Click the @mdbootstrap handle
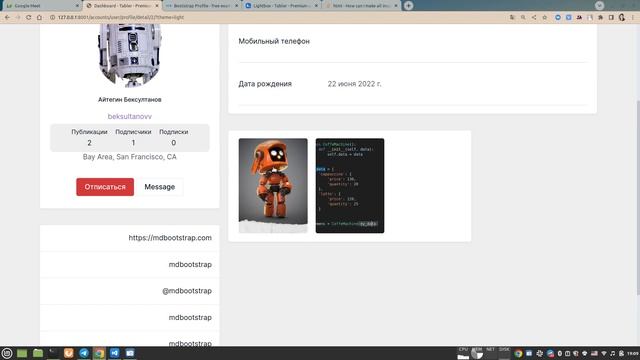Viewport: 640px width, 360px height. coord(187,291)
